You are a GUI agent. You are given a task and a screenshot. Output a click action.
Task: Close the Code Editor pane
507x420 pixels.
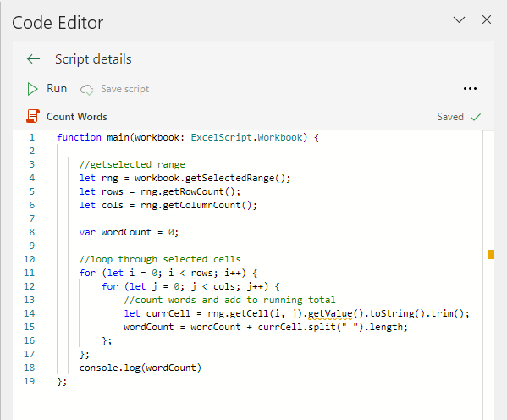tap(487, 19)
